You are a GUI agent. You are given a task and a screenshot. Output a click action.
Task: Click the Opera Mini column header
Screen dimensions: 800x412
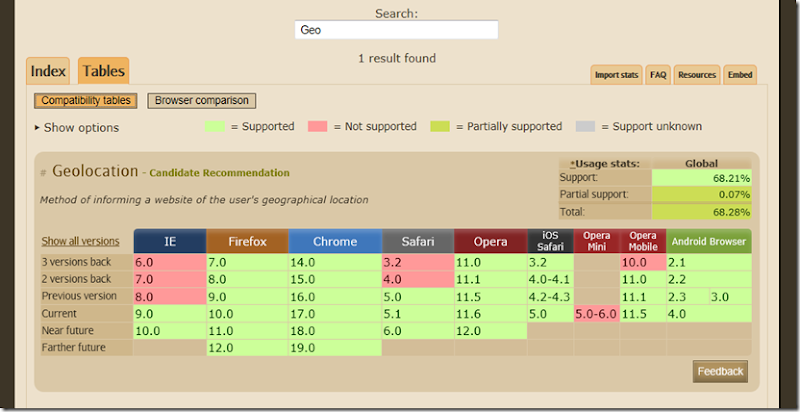point(596,241)
